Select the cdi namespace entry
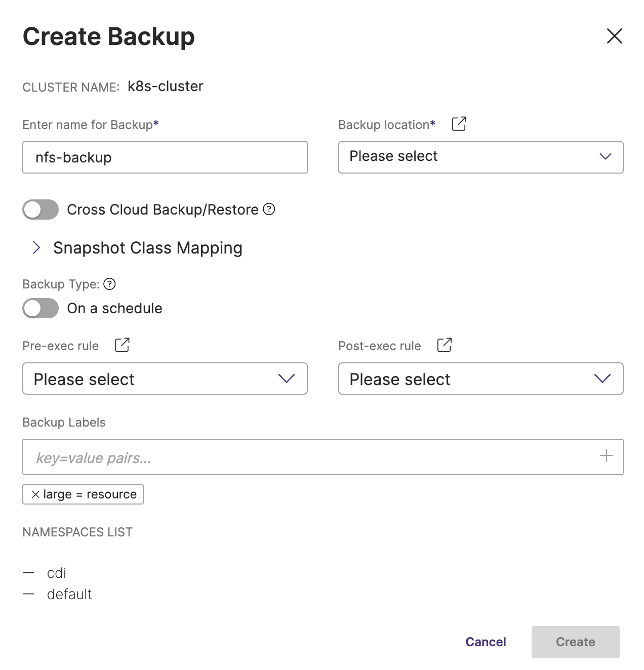 [x=57, y=573]
